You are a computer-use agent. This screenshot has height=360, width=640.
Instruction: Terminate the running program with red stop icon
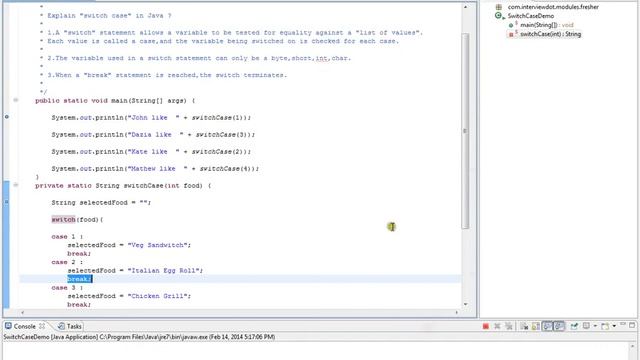click(x=485, y=326)
